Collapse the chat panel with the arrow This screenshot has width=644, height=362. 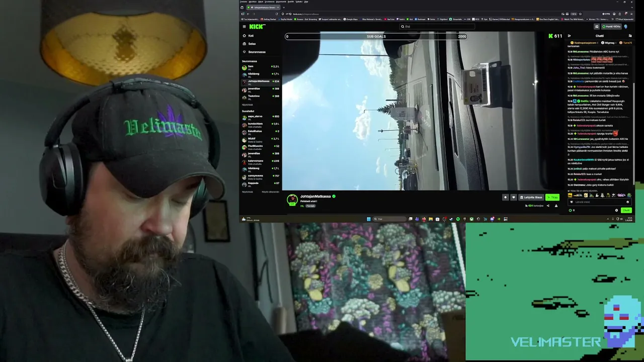(569, 36)
